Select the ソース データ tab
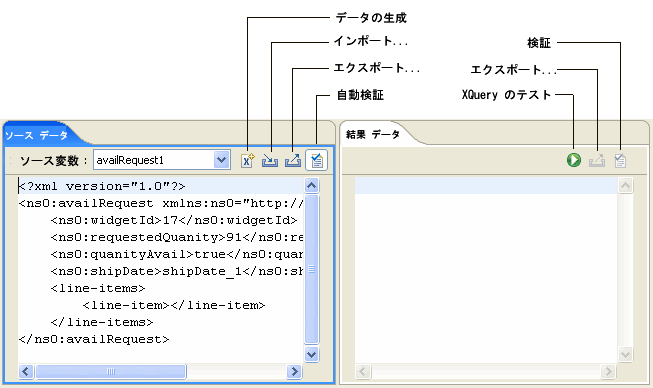653x388 pixels. click(x=37, y=135)
